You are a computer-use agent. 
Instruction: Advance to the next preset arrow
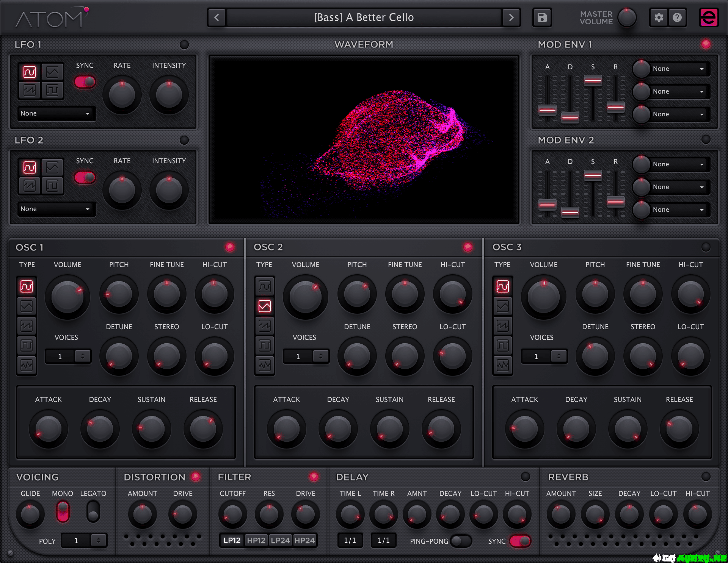pos(511,17)
